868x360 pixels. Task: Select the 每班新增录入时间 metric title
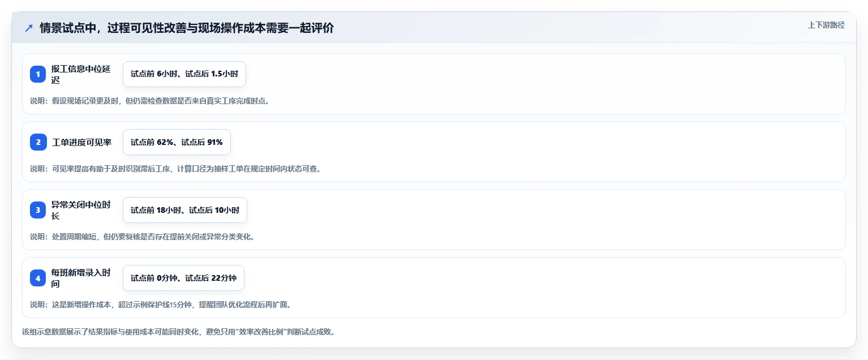click(81, 278)
